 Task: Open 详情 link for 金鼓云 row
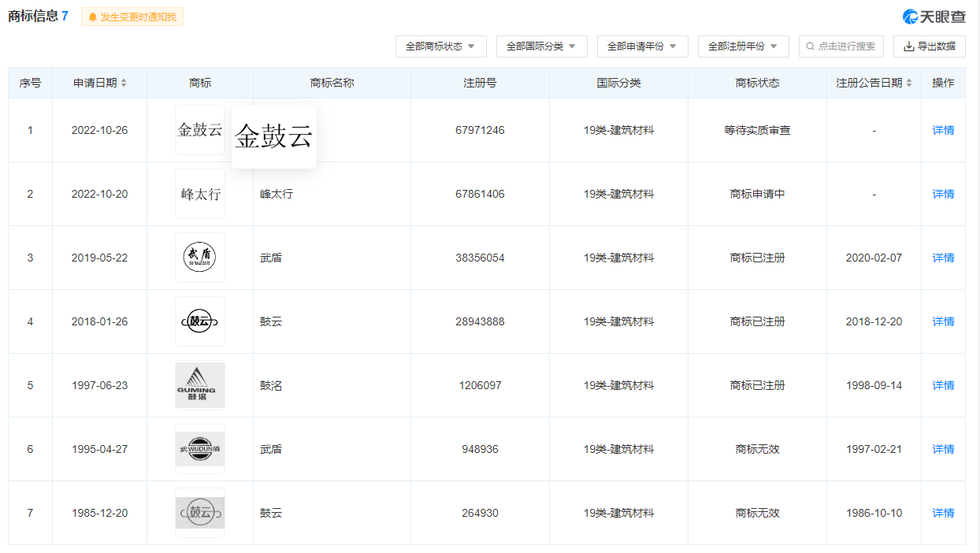tap(943, 130)
